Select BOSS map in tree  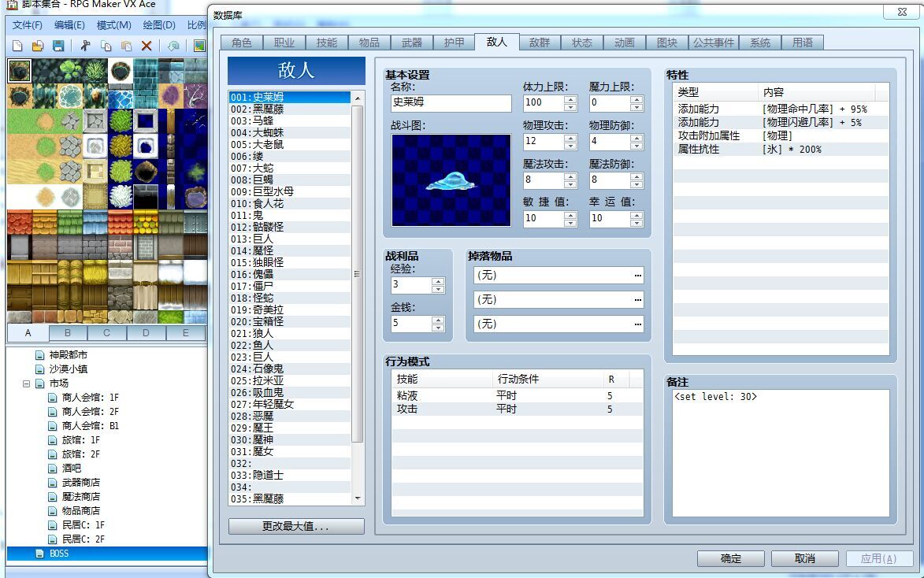pyautogui.click(x=59, y=554)
